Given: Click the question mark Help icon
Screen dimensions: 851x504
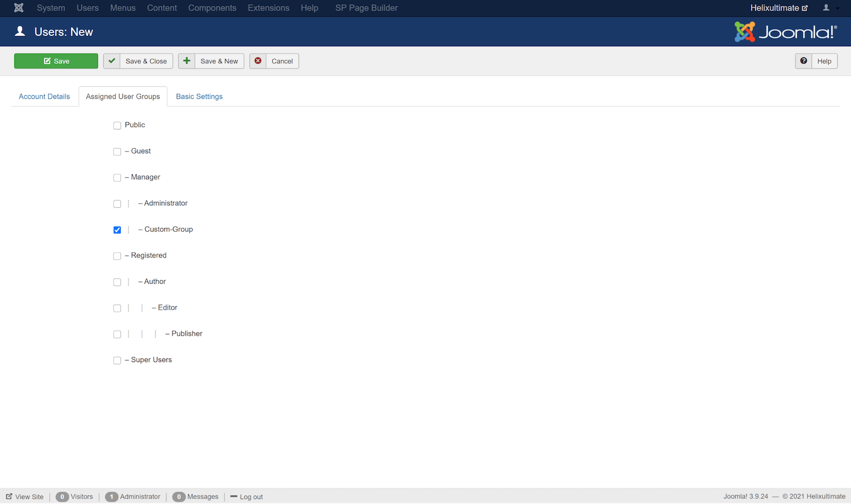Looking at the screenshot, I should click(x=804, y=61).
